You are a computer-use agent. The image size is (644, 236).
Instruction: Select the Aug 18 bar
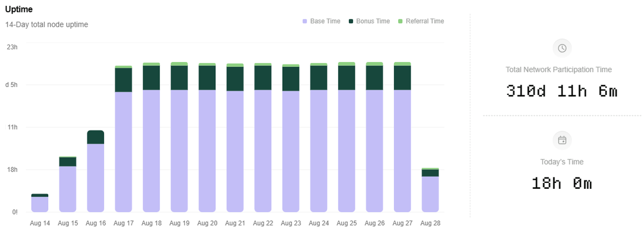(151, 137)
